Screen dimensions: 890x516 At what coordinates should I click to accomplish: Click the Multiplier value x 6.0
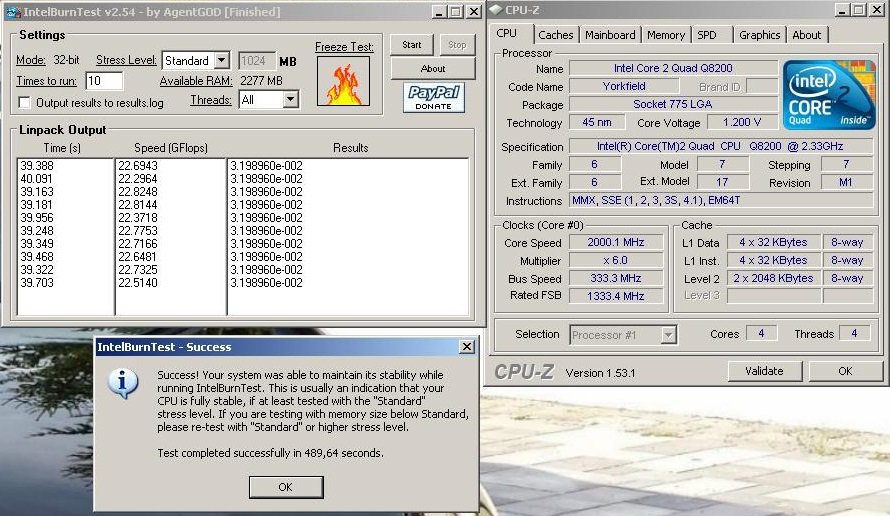point(616,261)
